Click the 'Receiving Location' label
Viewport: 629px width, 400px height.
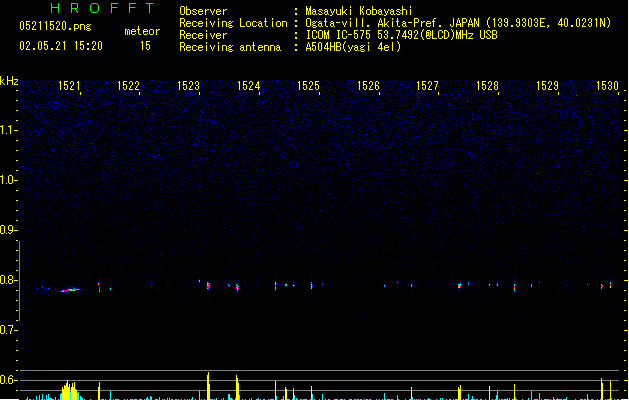pyautogui.click(x=233, y=23)
